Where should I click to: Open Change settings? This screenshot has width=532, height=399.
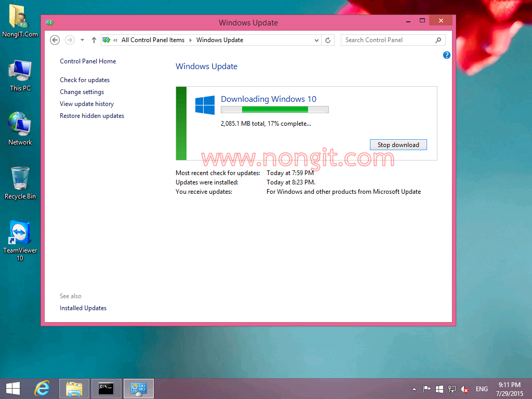[x=82, y=92]
